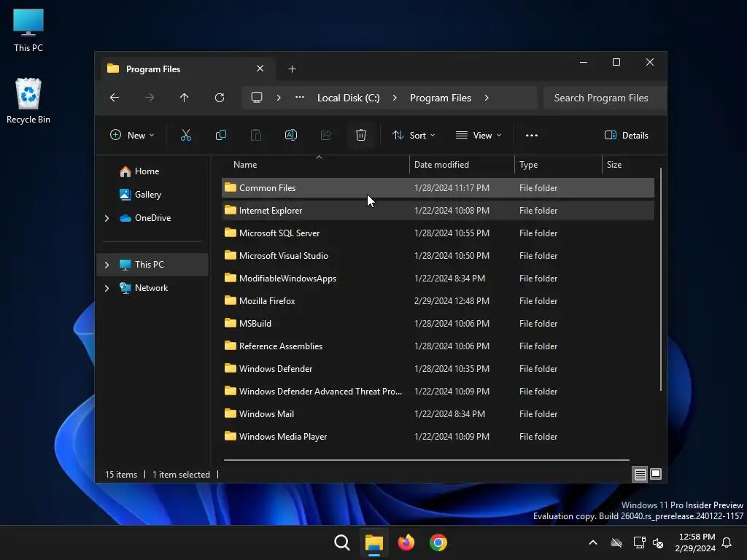Go up one folder level arrow
Screen dimensions: 747x560
pos(185,98)
